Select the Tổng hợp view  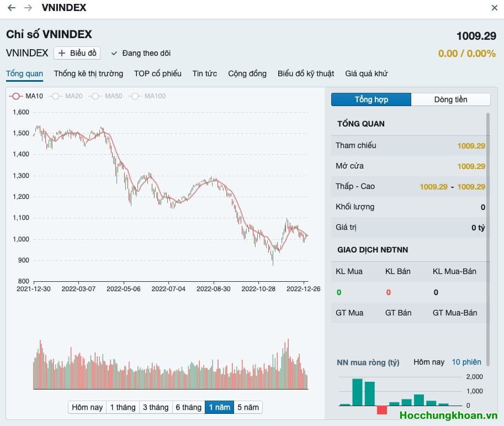pyautogui.click(x=371, y=99)
